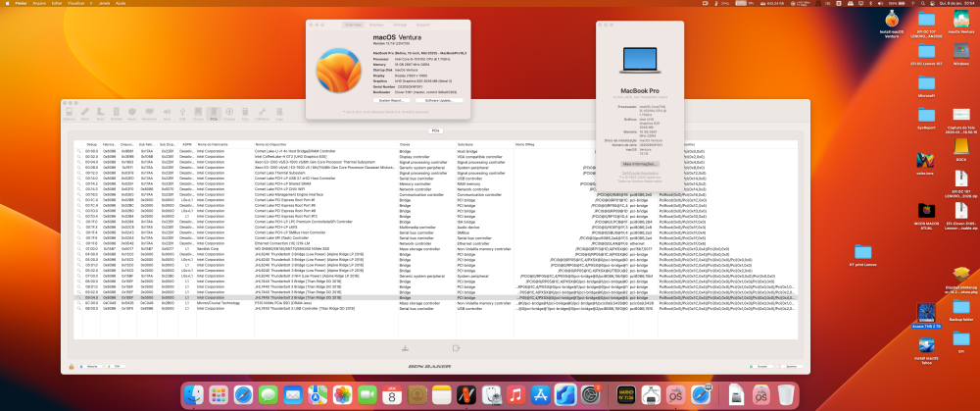Click Mais Informações button in MacBook Pro window
This screenshot has height=411, width=980.
pyautogui.click(x=639, y=163)
